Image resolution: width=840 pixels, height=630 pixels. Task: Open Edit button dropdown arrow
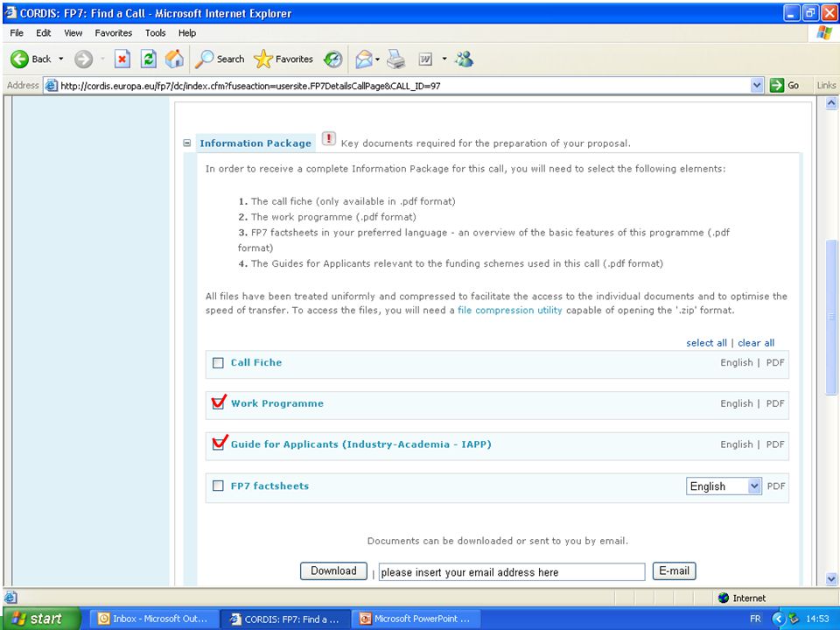[444, 59]
